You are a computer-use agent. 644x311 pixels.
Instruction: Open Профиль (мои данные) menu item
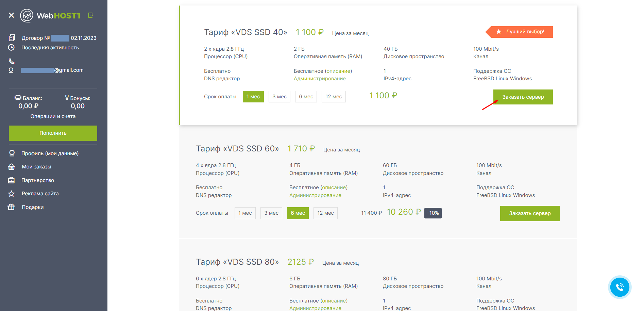click(50, 153)
